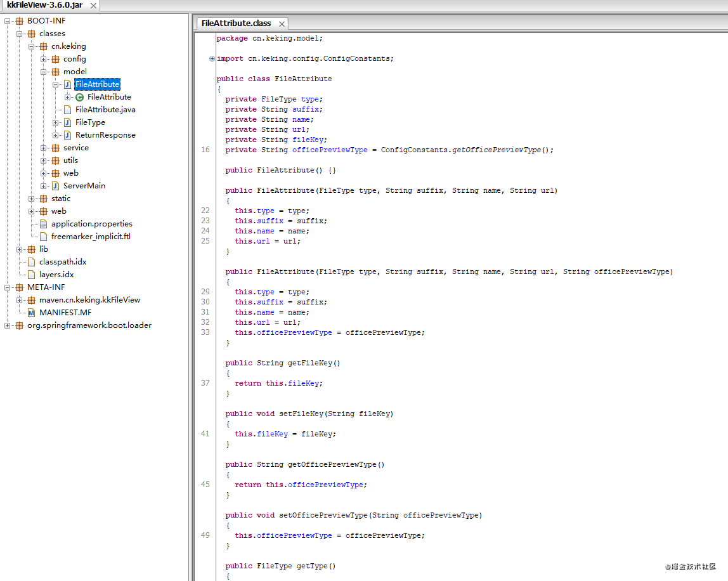This screenshot has width=728, height=581.
Task: Click the utils package icon
Action: coord(56,160)
